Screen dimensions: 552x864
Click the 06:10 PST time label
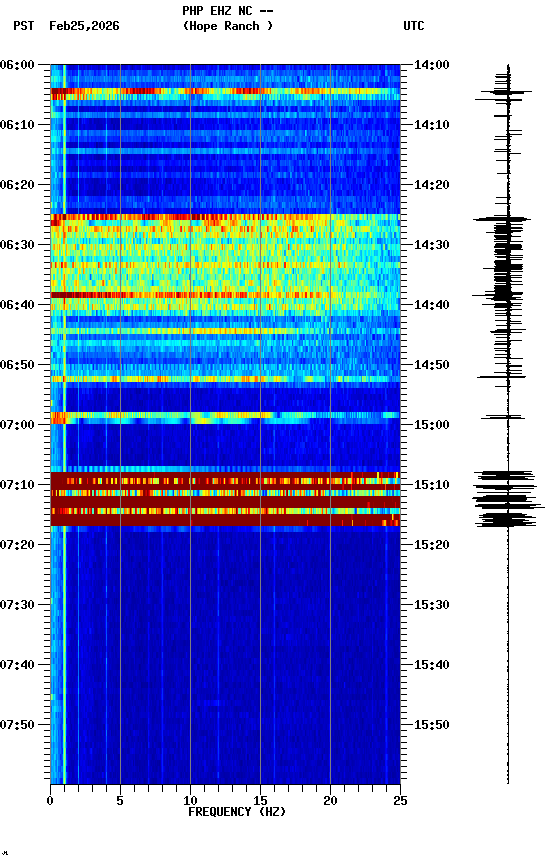point(17,125)
